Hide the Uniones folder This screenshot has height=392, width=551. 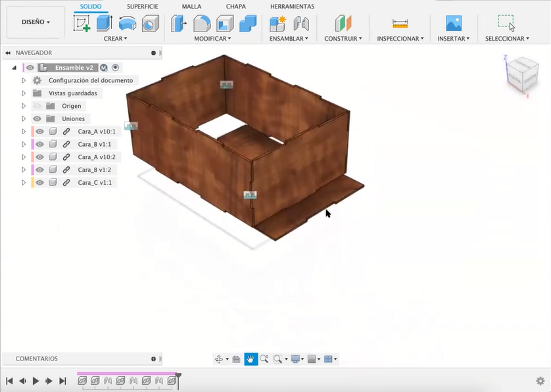pyautogui.click(x=37, y=118)
